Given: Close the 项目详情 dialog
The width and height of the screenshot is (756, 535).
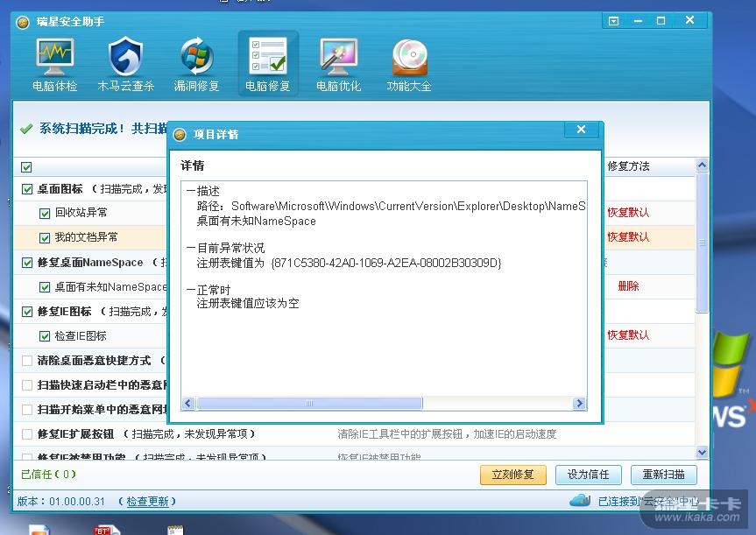Looking at the screenshot, I should [581, 130].
